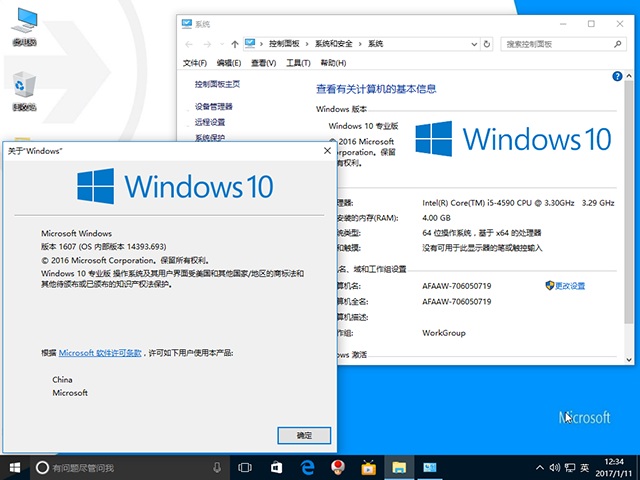Open the 工具(T) menu
This screenshot has width=640, height=480.
298,63
